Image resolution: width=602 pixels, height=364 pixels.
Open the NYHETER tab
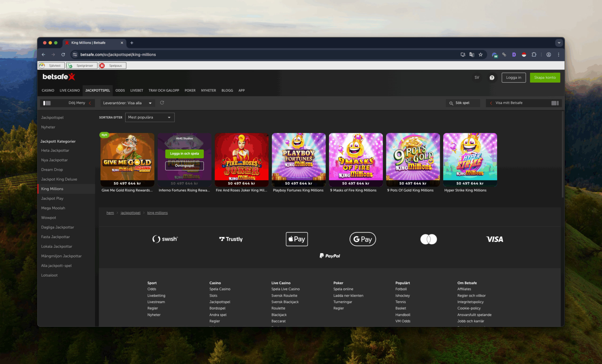(208, 90)
